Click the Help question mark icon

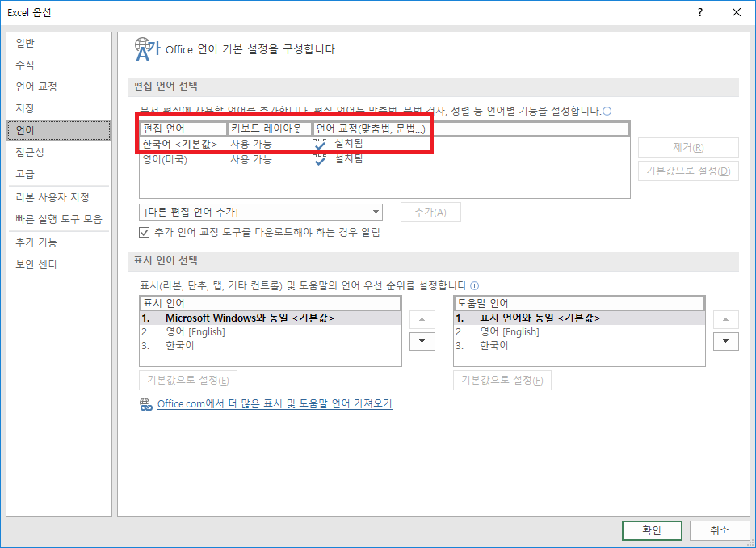[x=699, y=12]
